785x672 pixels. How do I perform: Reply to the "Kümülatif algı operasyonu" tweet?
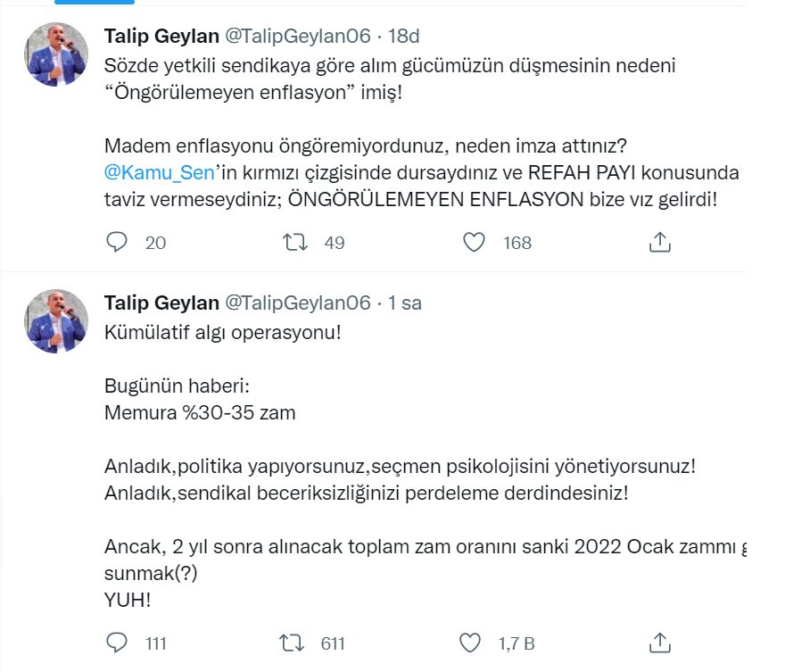117,643
